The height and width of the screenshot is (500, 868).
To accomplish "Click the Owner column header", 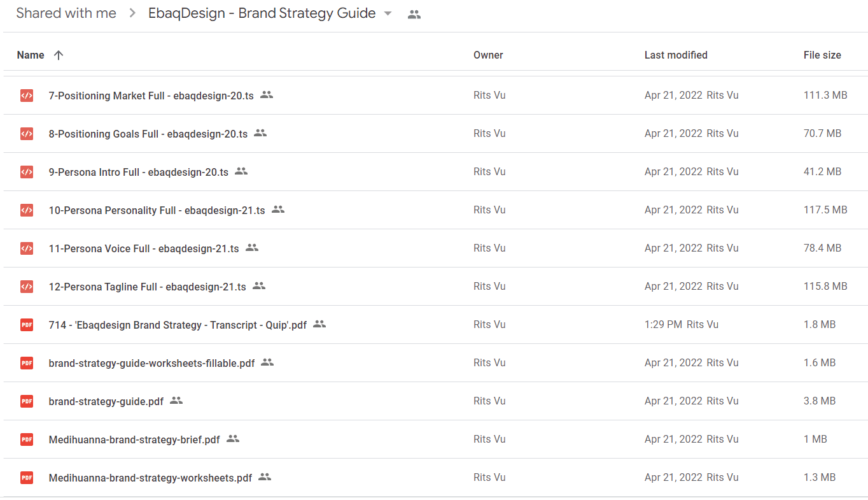I will coord(488,55).
